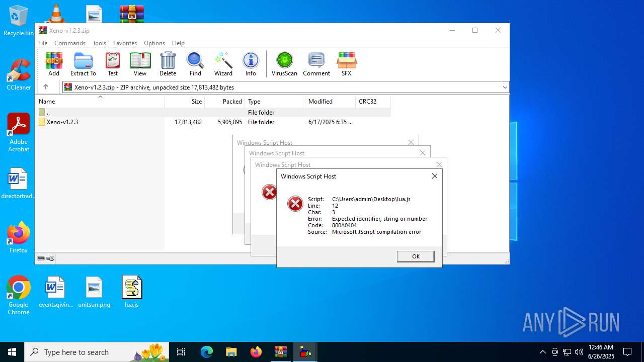Open File Explorer from taskbar

(x=231, y=352)
